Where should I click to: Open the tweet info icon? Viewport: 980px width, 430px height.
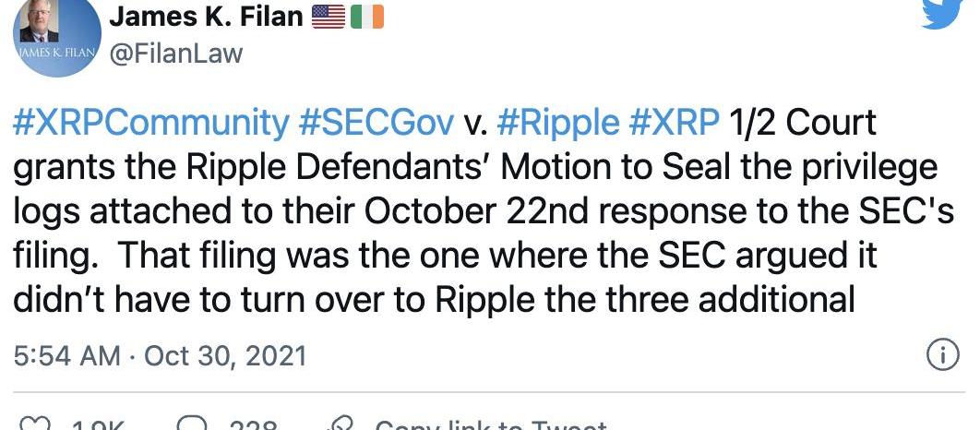pyautogui.click(x=941, y=356)
